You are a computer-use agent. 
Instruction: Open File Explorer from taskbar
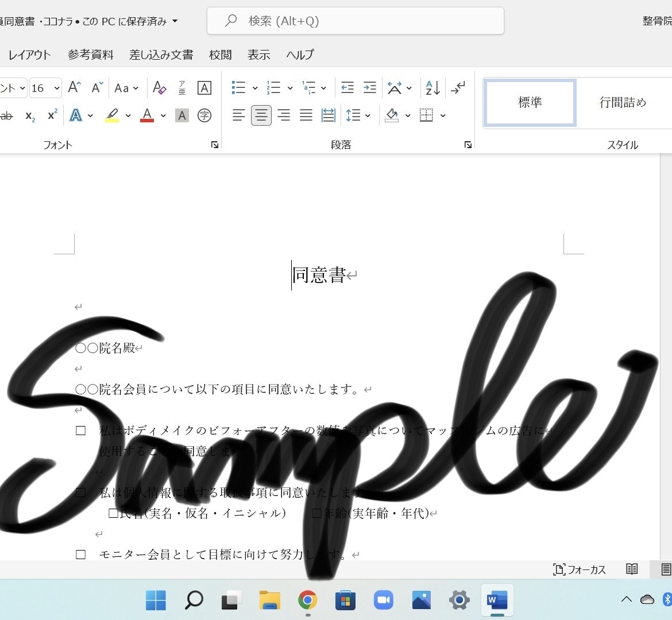click(x=269, y=600)
